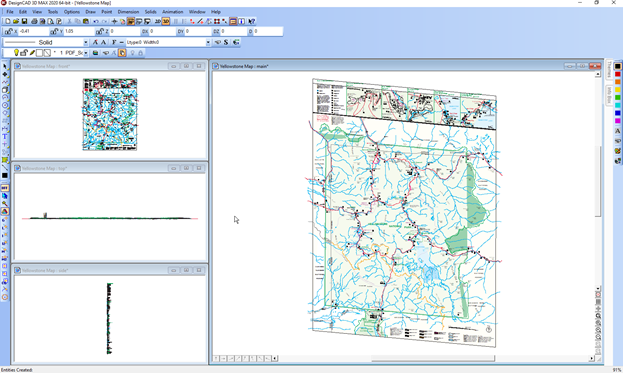Open the Window menu
The image size is (623, 373).
point(197,12)
